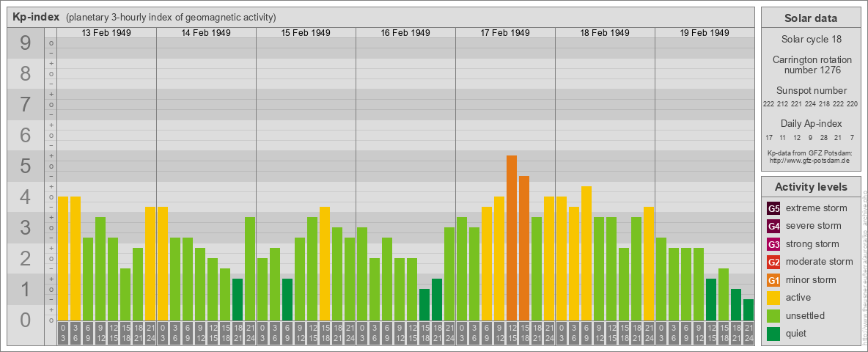Click the 'minor storm' legend label
This screenshot has width=868, height=352.
(811, 280)
